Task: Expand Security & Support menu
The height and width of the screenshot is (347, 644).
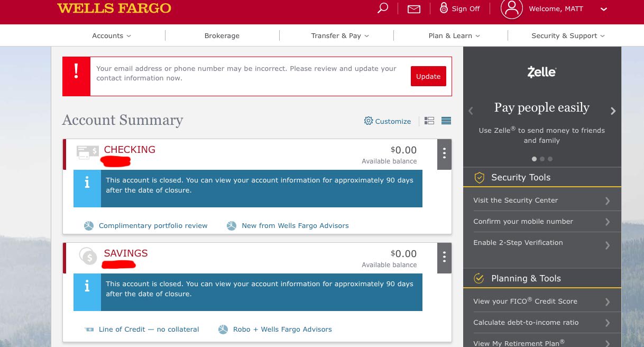Action: pyautogui.click(x=567, y=35)
